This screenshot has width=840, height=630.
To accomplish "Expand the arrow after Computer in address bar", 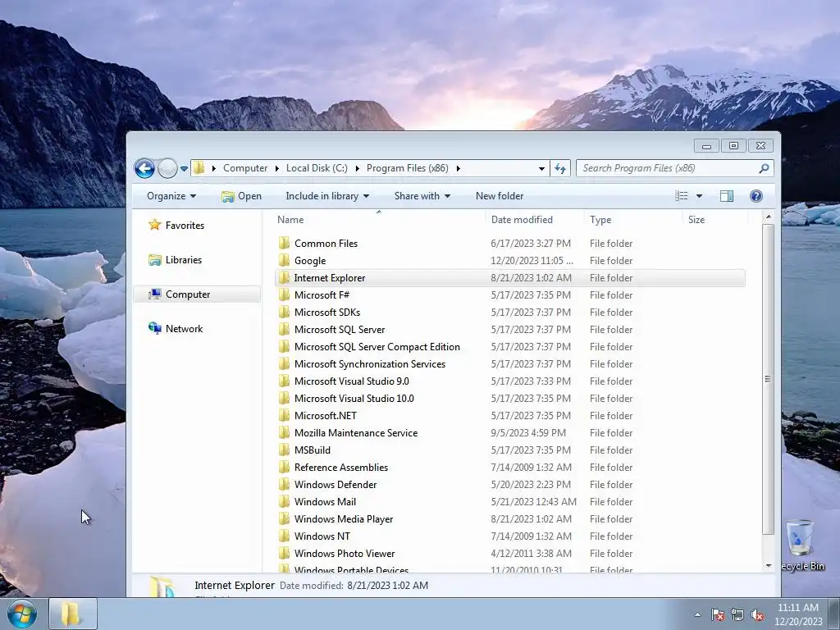I will (x=277, y=168).
